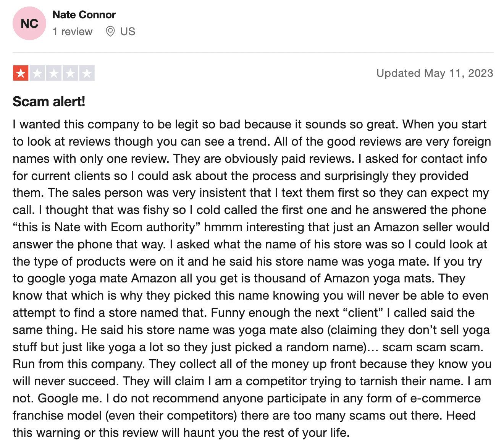Screen dimensions: 504x441
Task: Click the third grey rating star
Action: (54, 73)
